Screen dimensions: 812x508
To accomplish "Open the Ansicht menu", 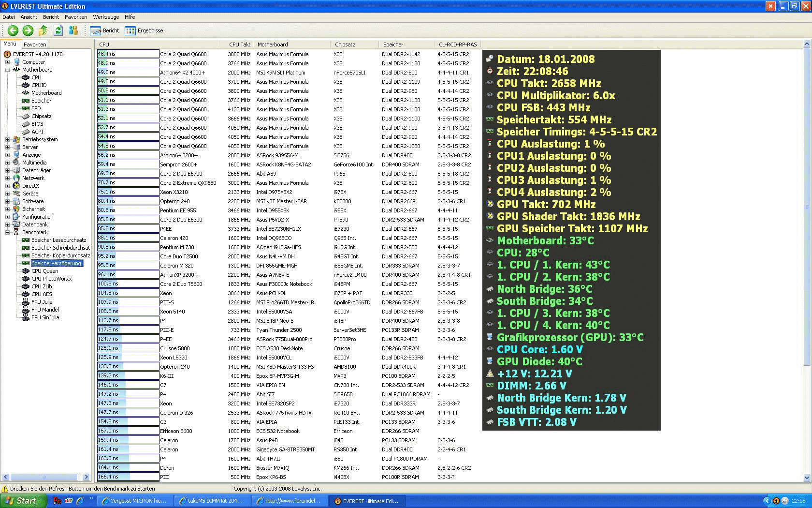I will pyautogui.click(x=29, y=17).
